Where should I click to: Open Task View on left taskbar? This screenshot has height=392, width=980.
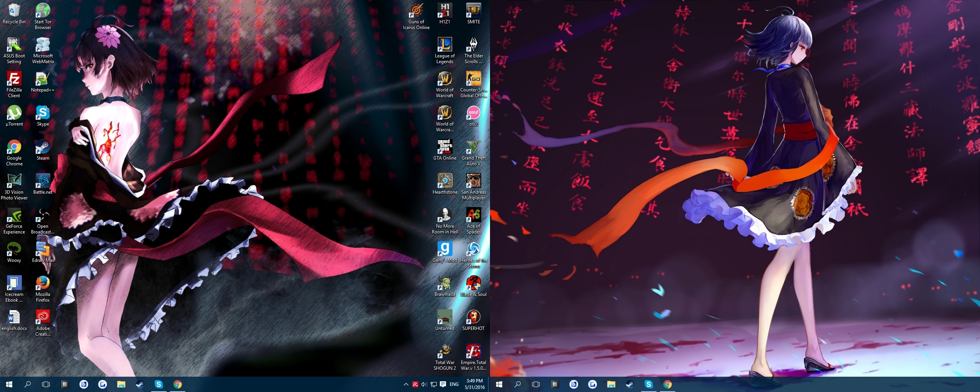coord(46,384)
